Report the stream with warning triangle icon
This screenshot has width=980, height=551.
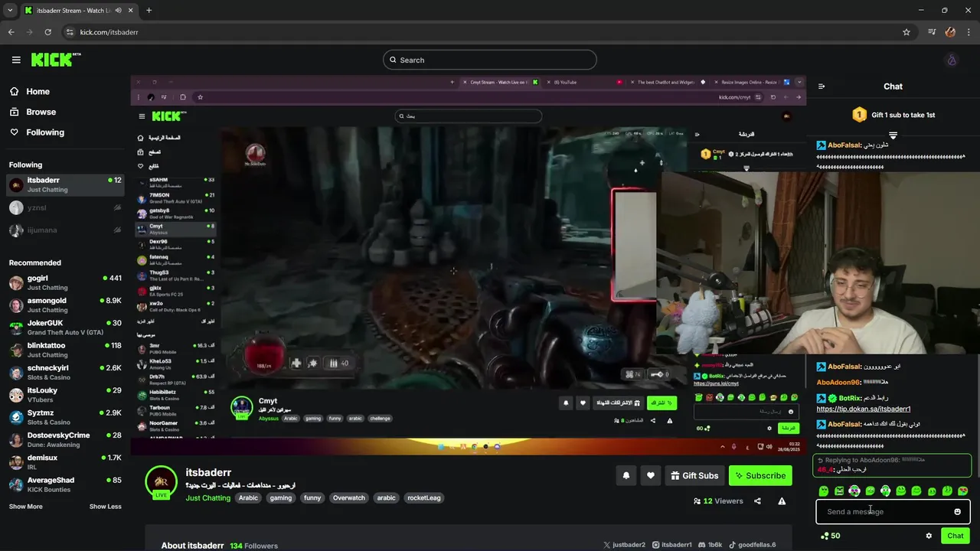click(x=782, y=501)
